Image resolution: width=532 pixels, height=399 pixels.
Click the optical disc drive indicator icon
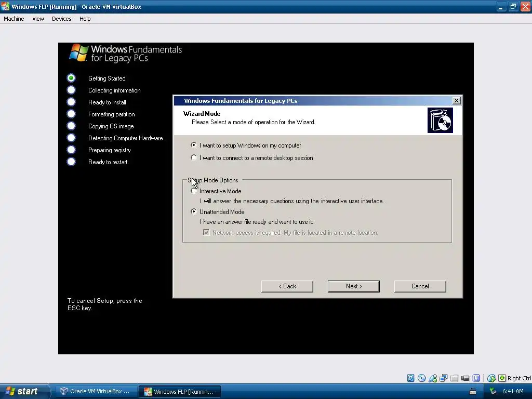pos(421,378)
